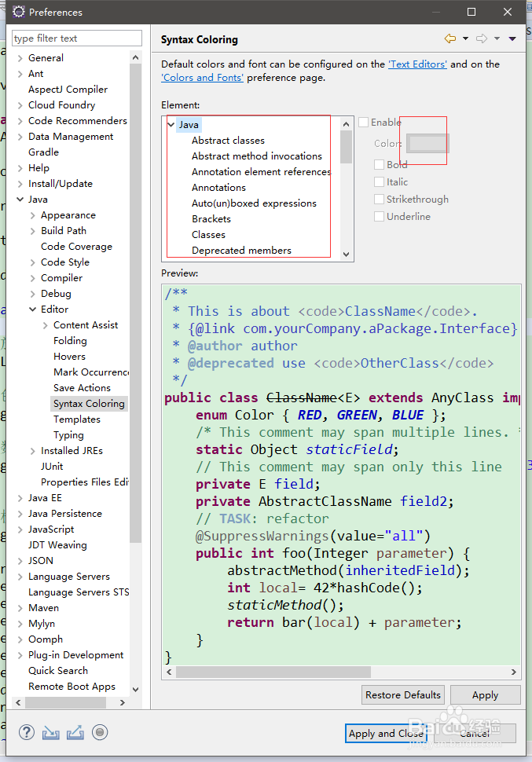Expand the Cloud Foundry node
The width and height of the screenshot is (532, 762).
[20, 105]
